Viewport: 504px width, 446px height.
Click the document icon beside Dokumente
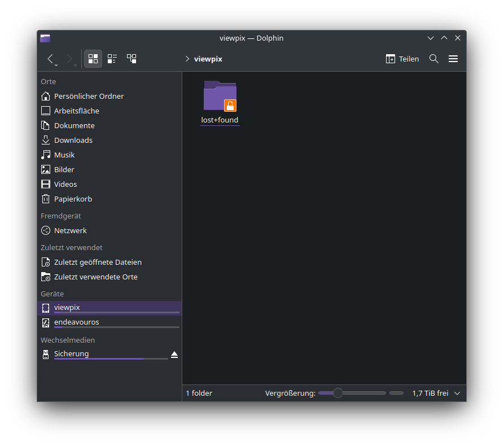point(46,125)
